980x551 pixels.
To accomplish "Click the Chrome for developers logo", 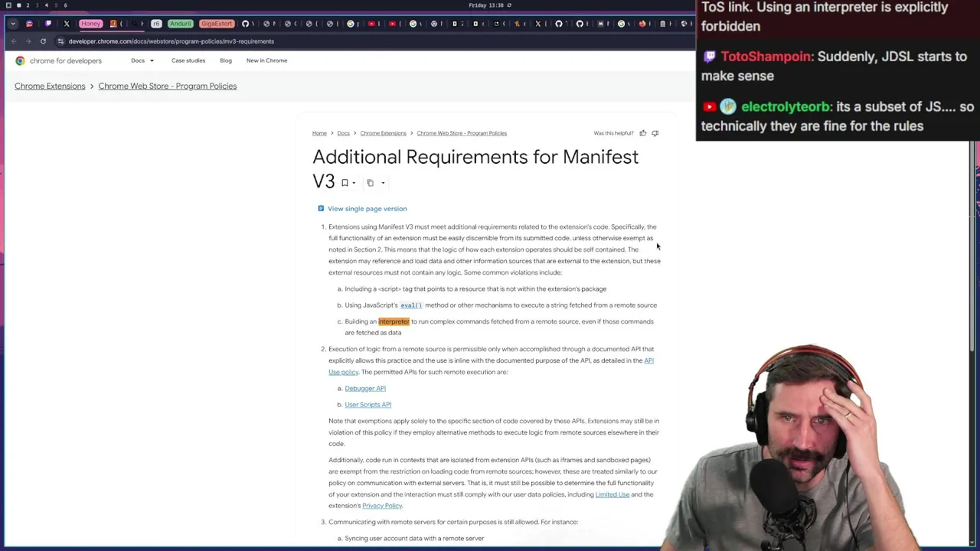I will tap(58, 60).
